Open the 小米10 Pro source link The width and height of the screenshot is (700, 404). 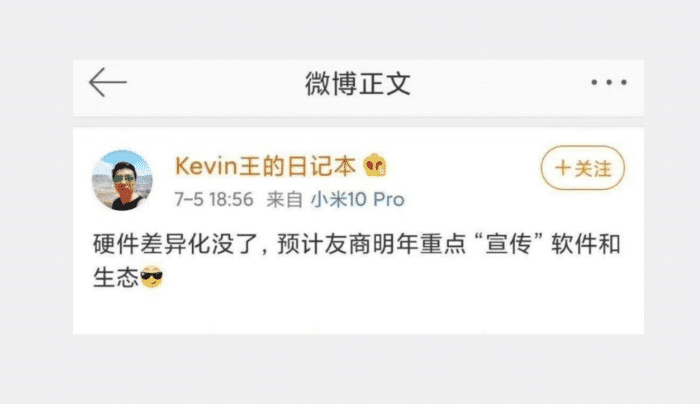pyautogui.click(x=358, y=199)
